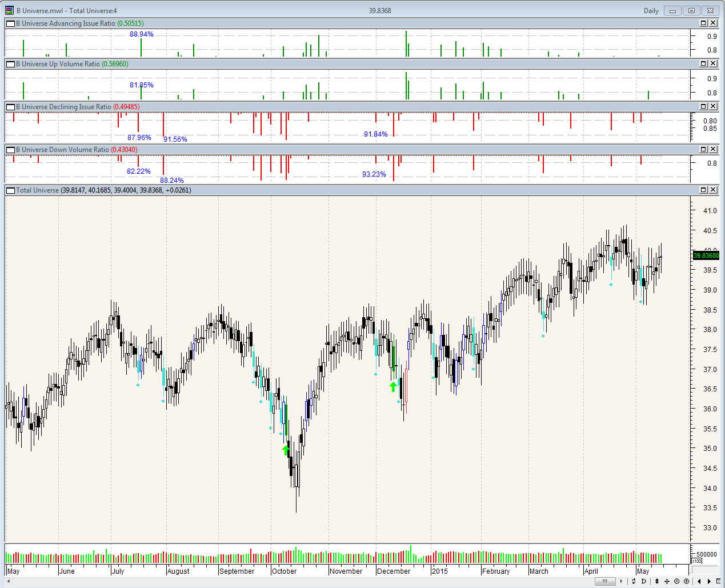The height and width of the screenshot is (588, 725).
Task: Click the 'D' daily periodicity icon
Action: (643, 581)
